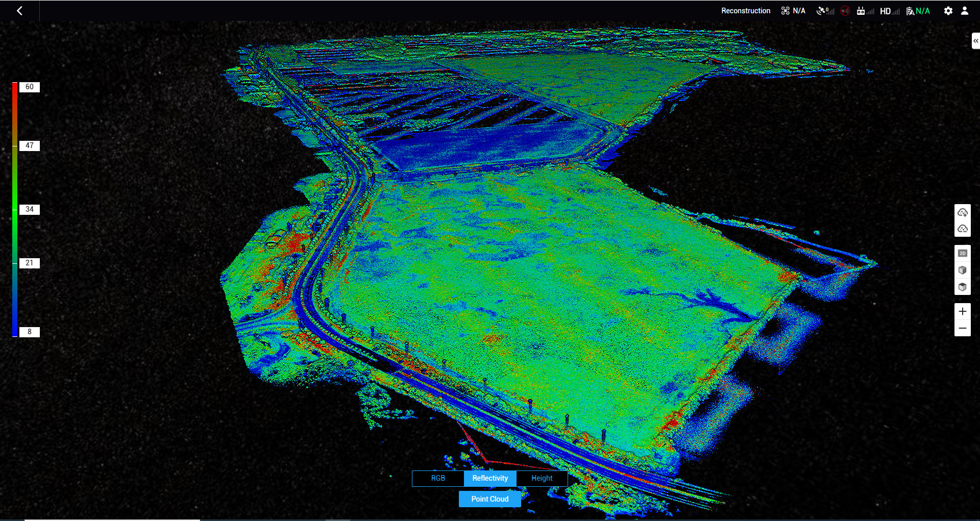Check the satellite GPS signal icon
Image resolution: width=980 pixels, height=521 pixels.
tap(825, 11)
